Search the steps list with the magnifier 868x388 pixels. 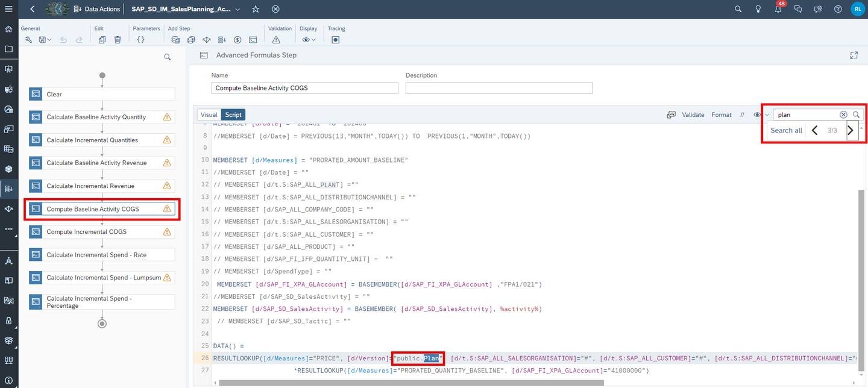168,57
